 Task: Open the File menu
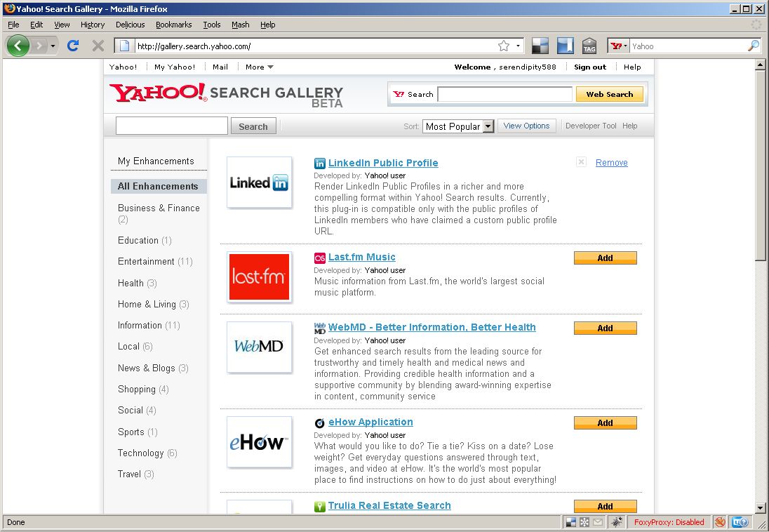tap(14, 25)
